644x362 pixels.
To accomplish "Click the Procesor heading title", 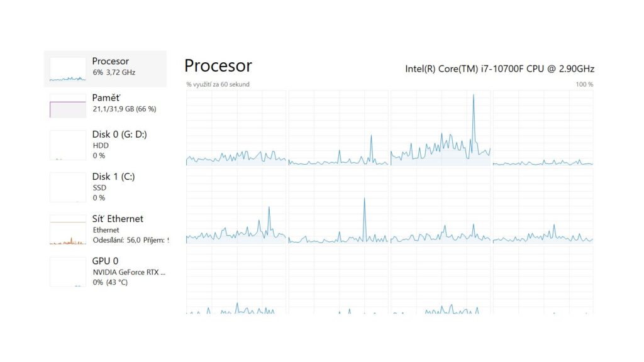I will click(x=218, y=65).
